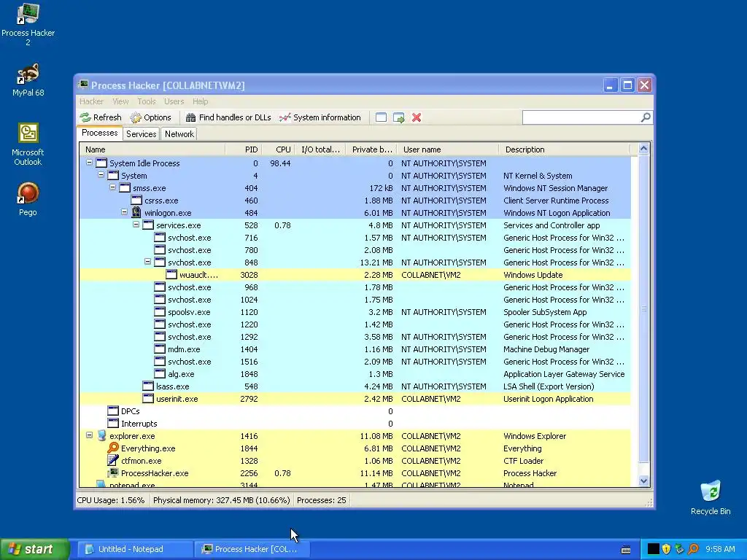Open the MyPal 68 desktop icon
The height and width of the screenshot is (560, 747).
tap(28, 80)
